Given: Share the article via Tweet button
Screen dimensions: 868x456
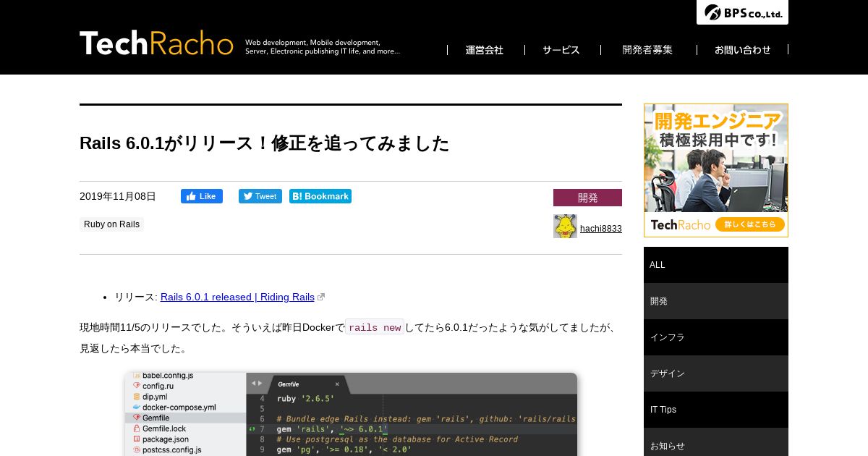Looking at the screenshot, I should point(260,196).
